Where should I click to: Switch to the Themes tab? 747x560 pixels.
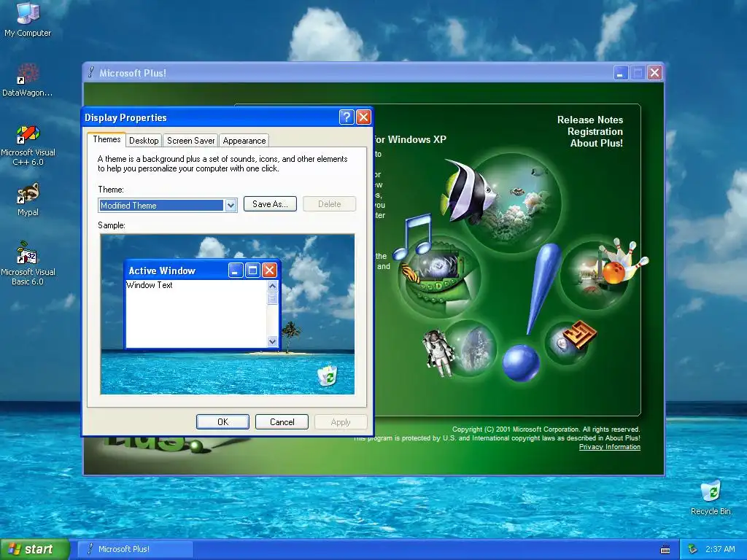click(107, 139)
